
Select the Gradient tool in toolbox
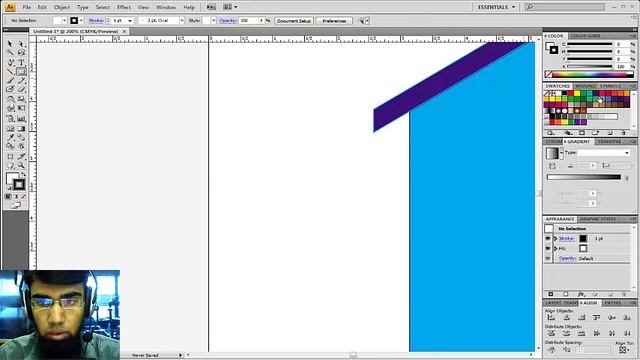(x=21, y=129)
